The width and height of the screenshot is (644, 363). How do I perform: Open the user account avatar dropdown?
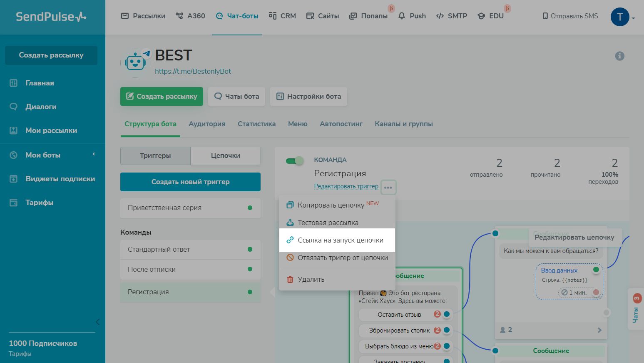click(620, 17)
